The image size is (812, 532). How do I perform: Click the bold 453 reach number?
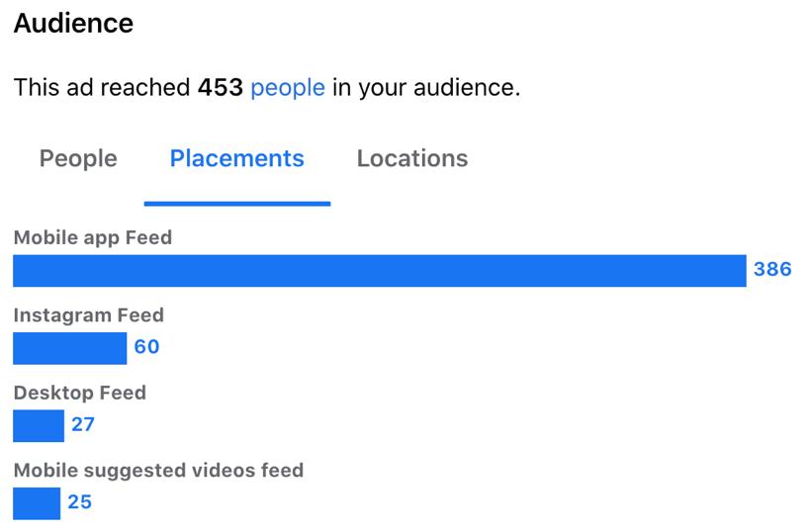(x=221, y=87)
